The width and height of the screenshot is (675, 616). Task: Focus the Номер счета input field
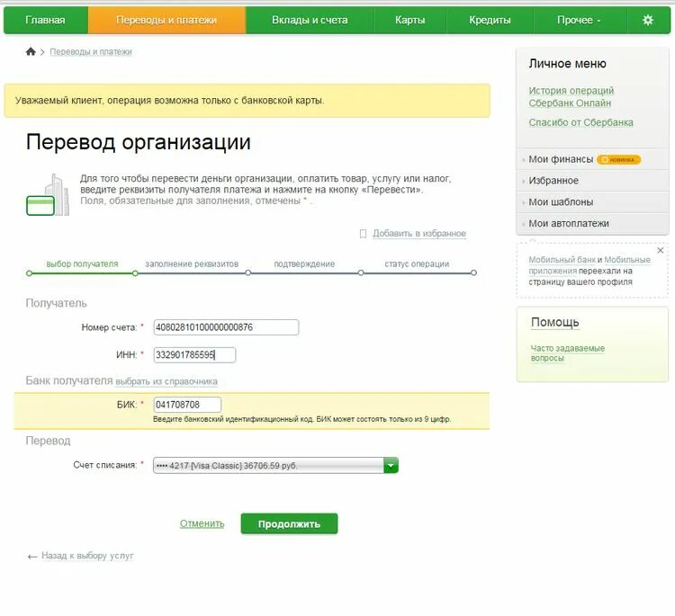point(226,327)
